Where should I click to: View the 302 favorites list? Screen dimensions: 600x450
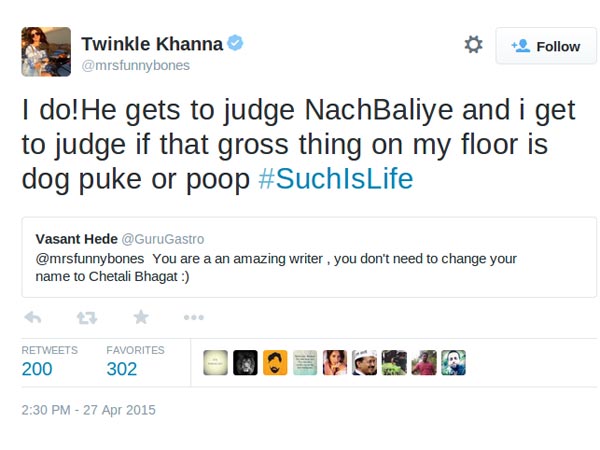(x=121, y=369)
